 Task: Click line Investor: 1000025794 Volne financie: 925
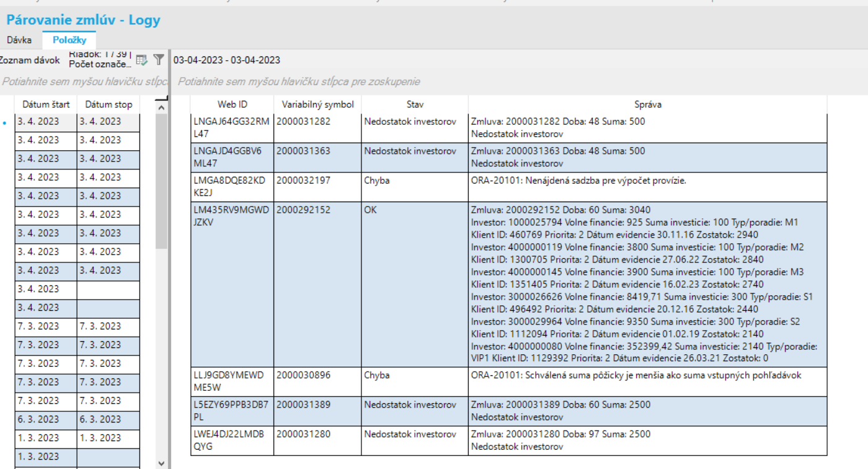pos(635,222)
